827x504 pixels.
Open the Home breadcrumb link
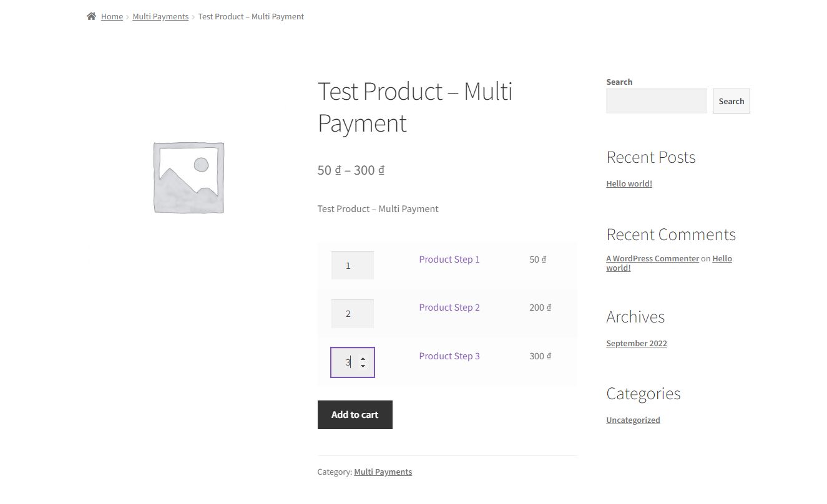(x=112, y=17)
